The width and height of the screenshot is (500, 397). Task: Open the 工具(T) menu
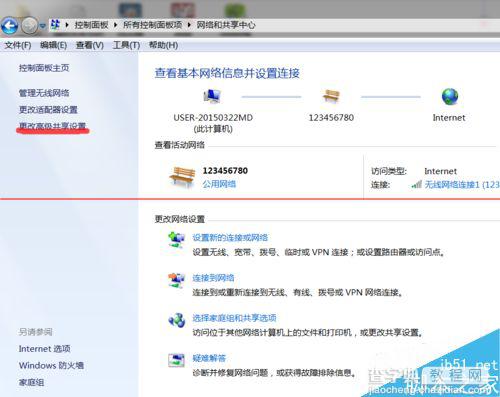click(x=126, y=45)
